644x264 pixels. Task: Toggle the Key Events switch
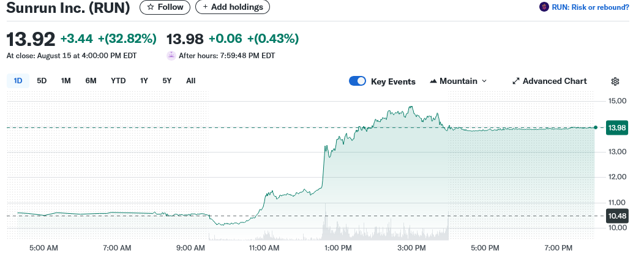358,81
